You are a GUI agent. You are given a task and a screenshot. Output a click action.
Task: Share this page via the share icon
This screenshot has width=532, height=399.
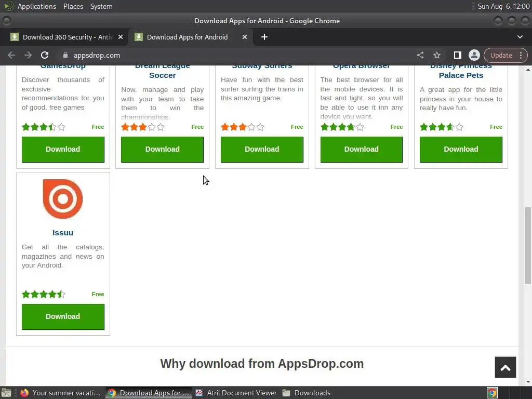420,55
